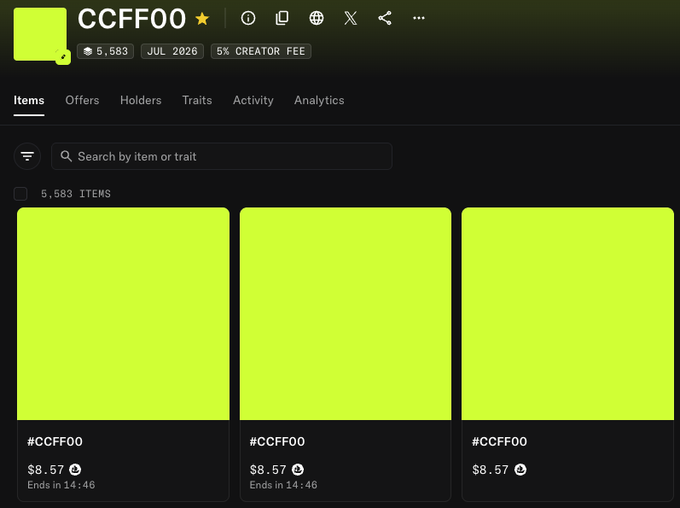Image resolution: width=680 pixels, height=508 pixels.
Task: Edit the collection avatar pencil icon
Action: coord(63,57)
